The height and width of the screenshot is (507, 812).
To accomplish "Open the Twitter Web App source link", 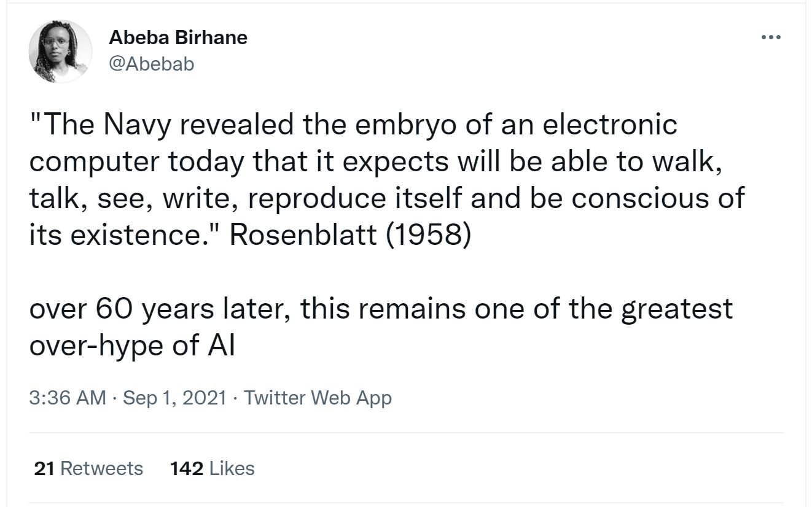I will coord(318,398).
